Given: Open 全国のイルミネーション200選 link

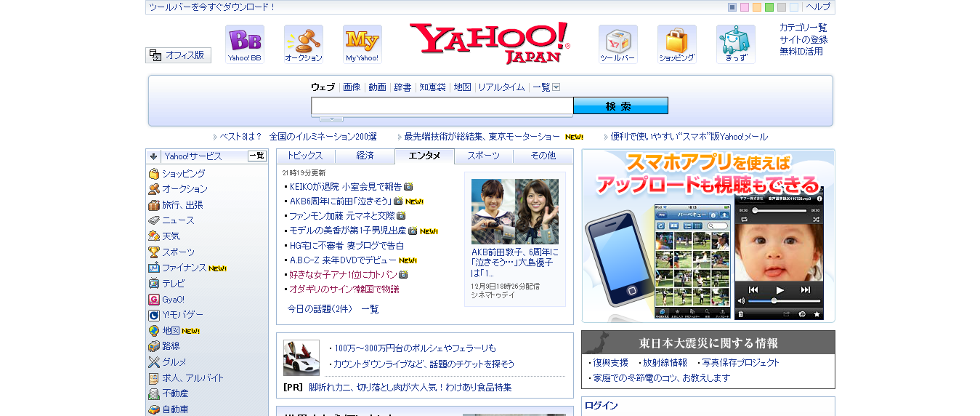Looking at the screenshot, I should coord(323,137).
